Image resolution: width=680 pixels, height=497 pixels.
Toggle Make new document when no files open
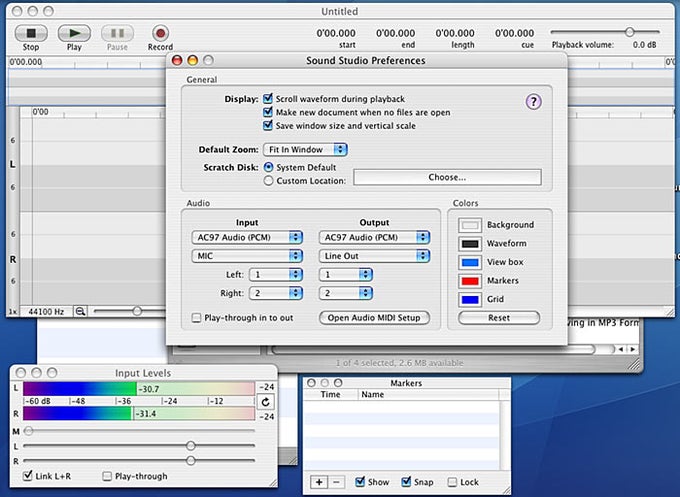coord(268,112)
